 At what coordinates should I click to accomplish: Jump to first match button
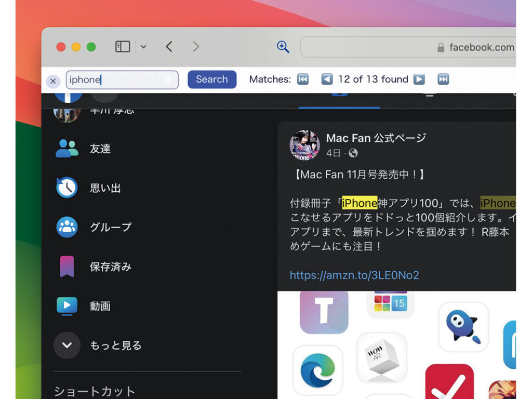[x=303, y=79]
